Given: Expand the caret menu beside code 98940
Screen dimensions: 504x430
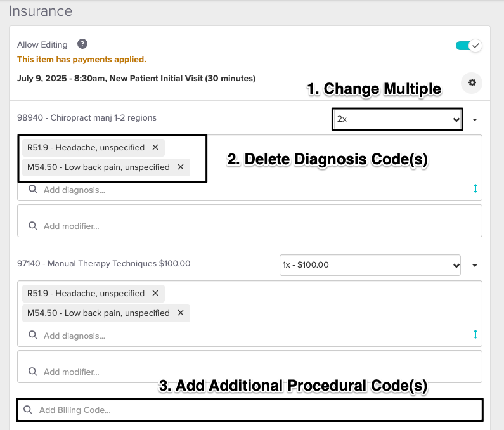Looking at the screenshot, I should coord(475,120).
